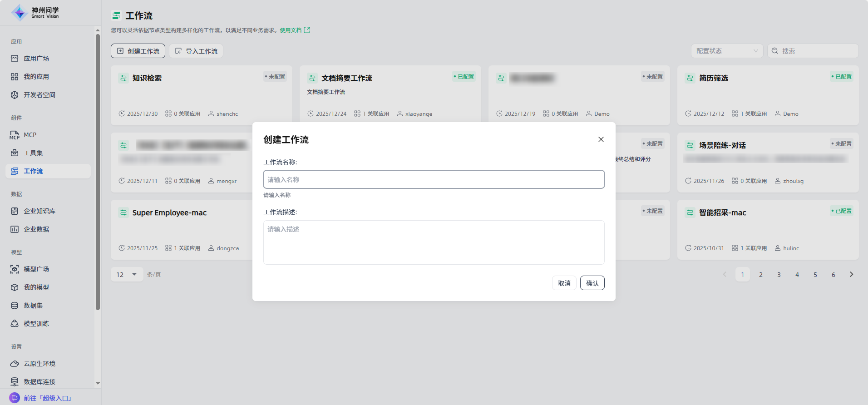Open the 工具集 toolbox icon
Image resolution: width=868 pixels, height=405 pixels.
15,153
